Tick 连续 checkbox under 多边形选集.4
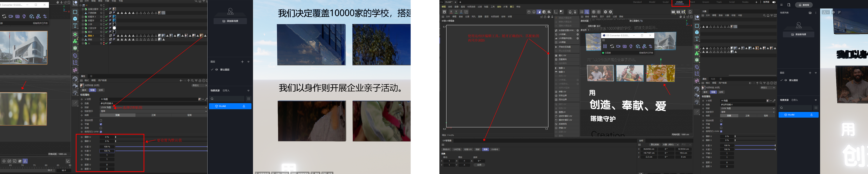This screenshot has height=174, width=868. tap(721, 128)
